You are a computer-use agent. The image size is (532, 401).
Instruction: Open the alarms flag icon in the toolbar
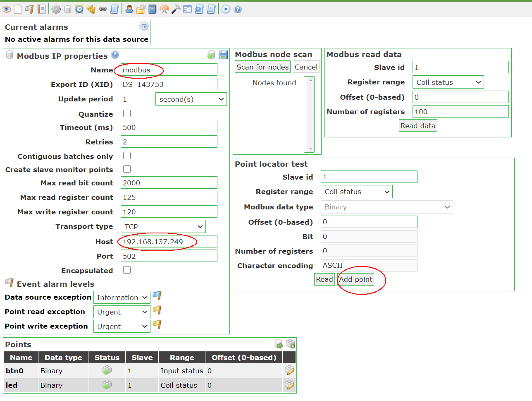coord(29,9)
